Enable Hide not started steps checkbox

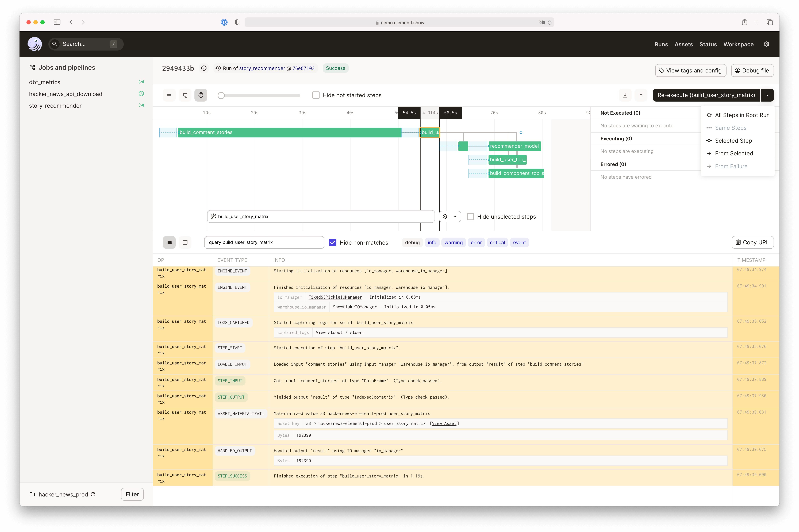click(x=316, y=95)
